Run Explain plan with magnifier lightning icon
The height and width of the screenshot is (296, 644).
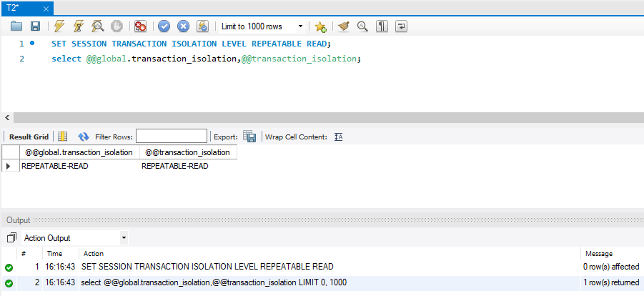[98, 26]
